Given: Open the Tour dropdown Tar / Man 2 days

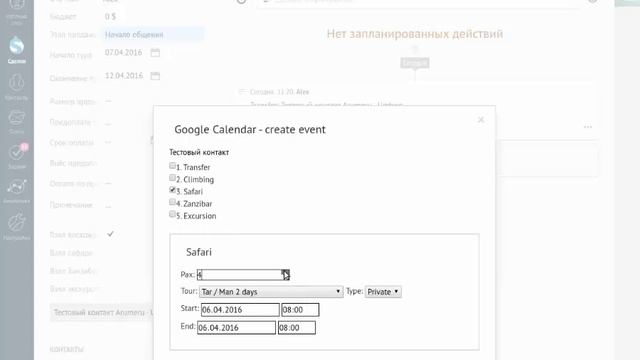Looking at the screenshot, I should [x=271, y=292].
